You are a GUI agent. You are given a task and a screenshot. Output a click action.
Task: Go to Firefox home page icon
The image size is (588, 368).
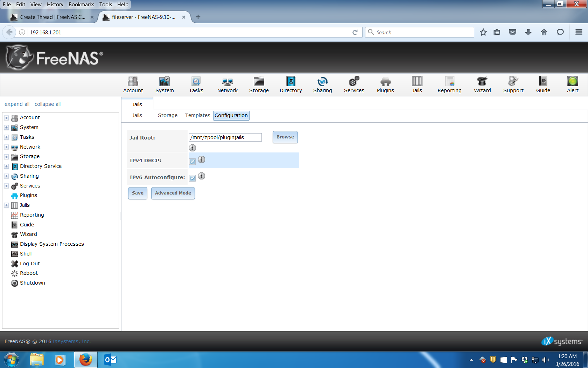[x=544, y=32]
